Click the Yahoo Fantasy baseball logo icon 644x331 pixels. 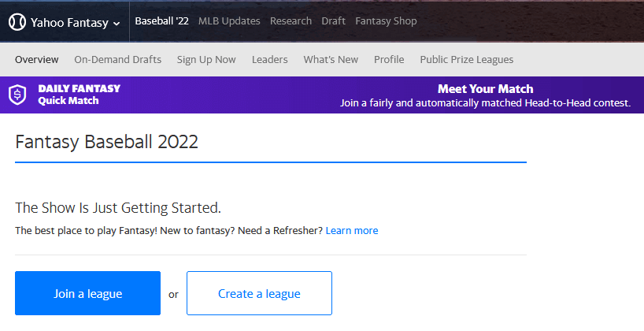(x=17, y=22)
